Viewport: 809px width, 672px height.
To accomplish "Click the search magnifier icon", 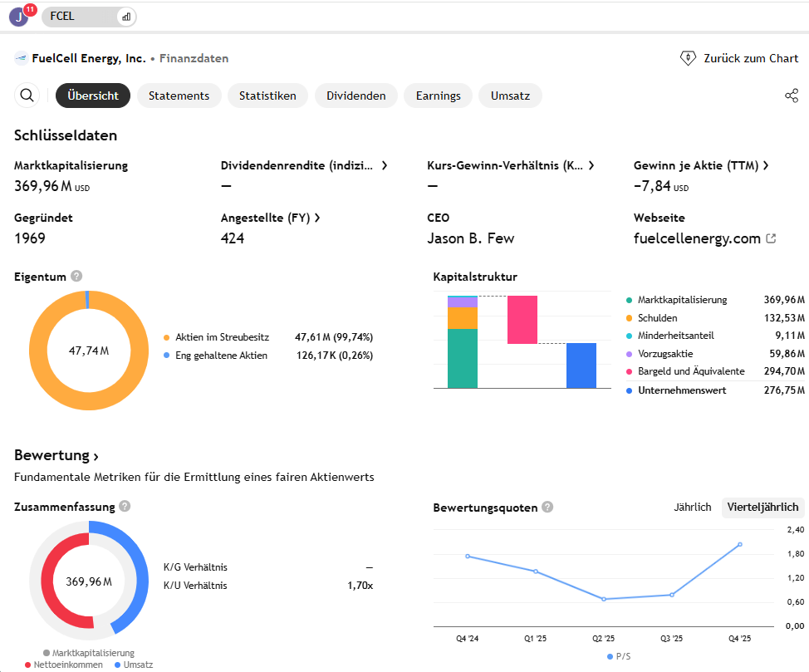I will (27, 96).
